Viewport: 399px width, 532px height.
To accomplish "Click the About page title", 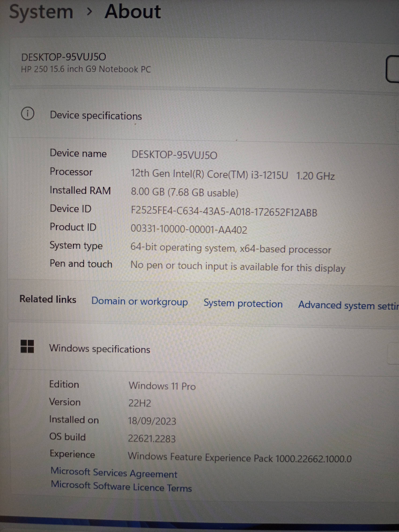I will click(x=133, y=12).
